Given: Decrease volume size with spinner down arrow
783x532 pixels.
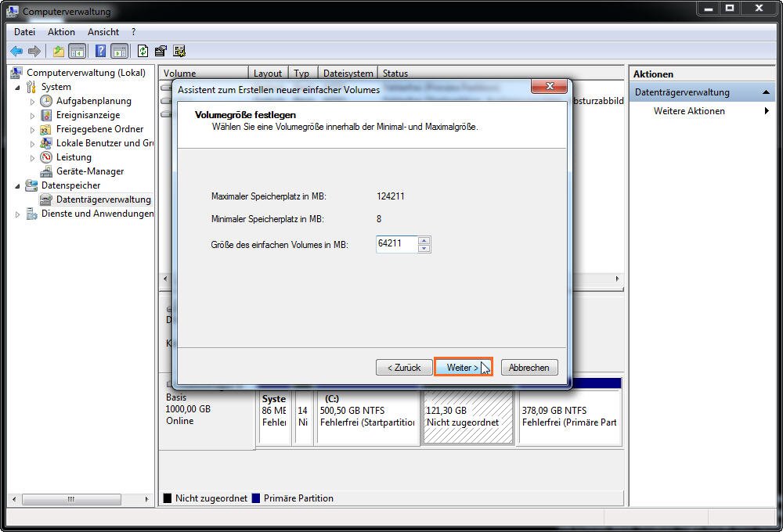Looking at the screenshot, I should coord(424,248).
